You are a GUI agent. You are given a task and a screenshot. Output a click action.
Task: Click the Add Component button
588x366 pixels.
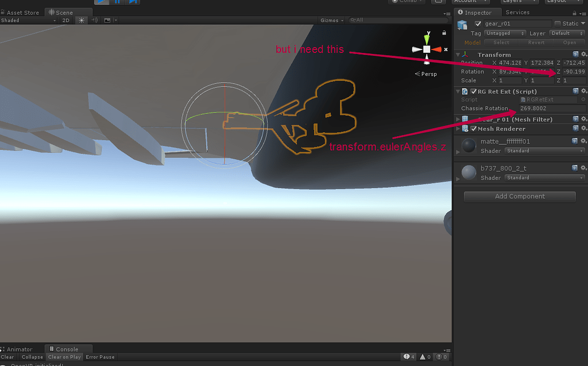coord(519,197)
